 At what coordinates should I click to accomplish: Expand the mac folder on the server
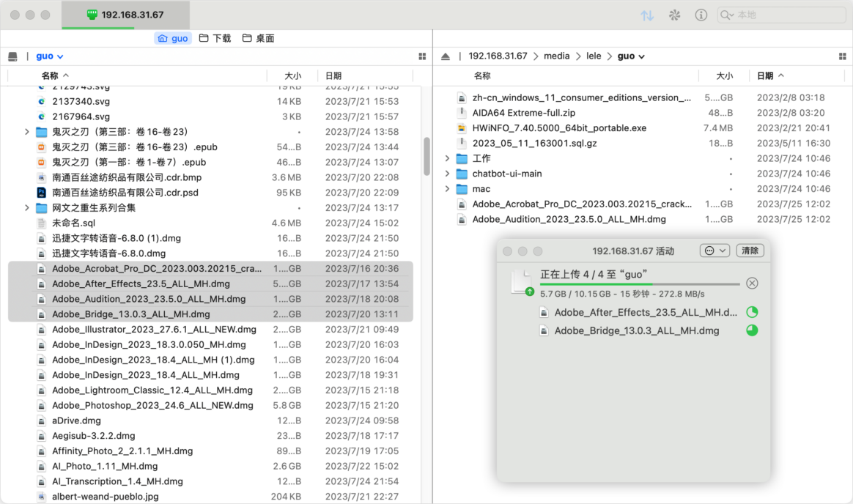tap(447, 189)
